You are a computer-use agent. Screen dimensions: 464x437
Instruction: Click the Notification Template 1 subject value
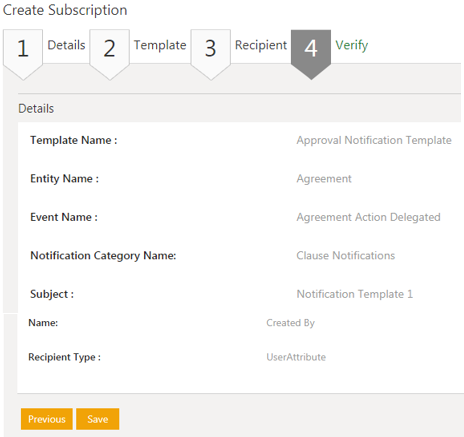click(355, 294)
